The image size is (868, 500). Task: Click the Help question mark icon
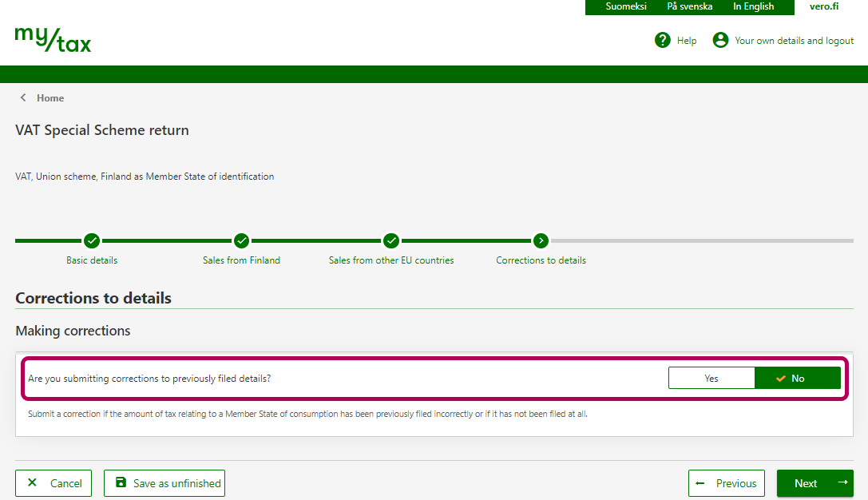click(x=662, y=40)
